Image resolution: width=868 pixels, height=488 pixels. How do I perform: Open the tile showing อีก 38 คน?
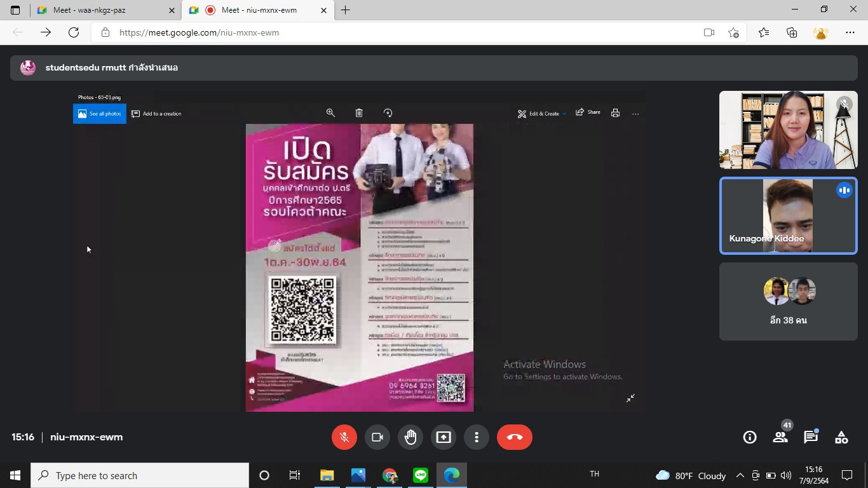(x=788, y=302)
